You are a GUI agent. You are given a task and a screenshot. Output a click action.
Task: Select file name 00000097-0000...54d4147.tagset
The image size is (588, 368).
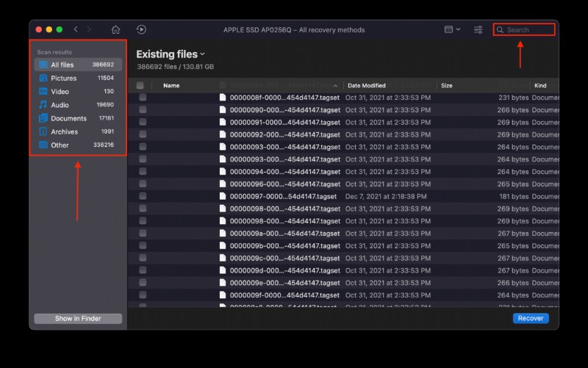[x=283, y=196]
